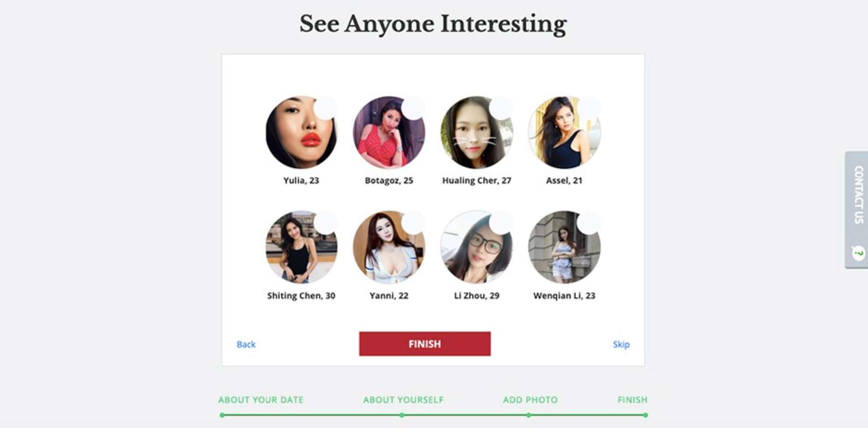Screen dimensions: 868x428
Task: Click the Skip link
Action: 621,344
